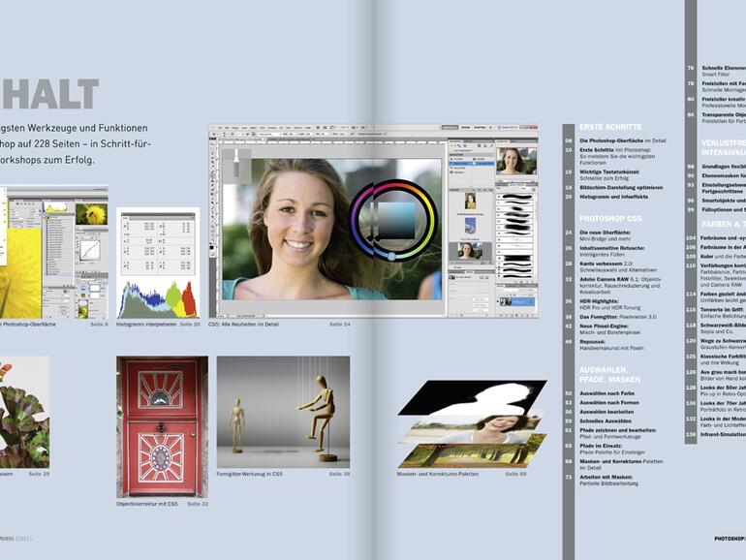Click the 'Seite 32' page reference
The height and width of the screenshot is (560, 746).
pos(198,504)
